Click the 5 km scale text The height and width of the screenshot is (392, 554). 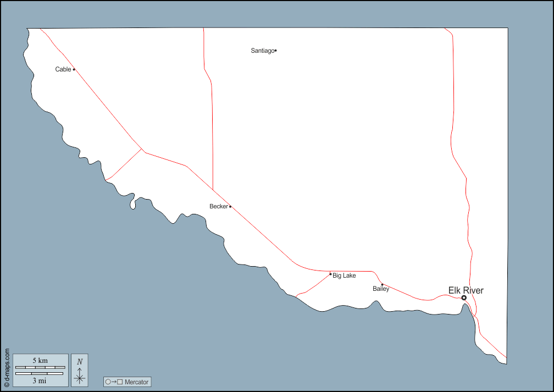pos(40,361)
